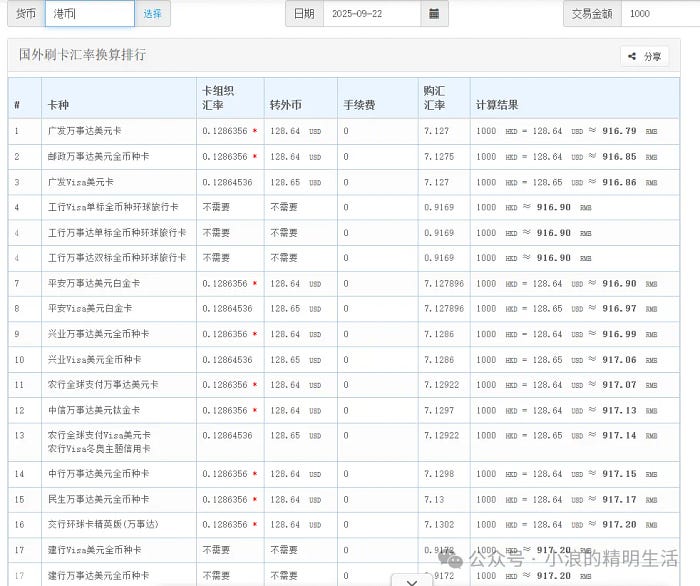Image resolution: width=700 pixels, height=586 pixels.
Task: Click the result 917.07 value
Action: tap(619, 385)
